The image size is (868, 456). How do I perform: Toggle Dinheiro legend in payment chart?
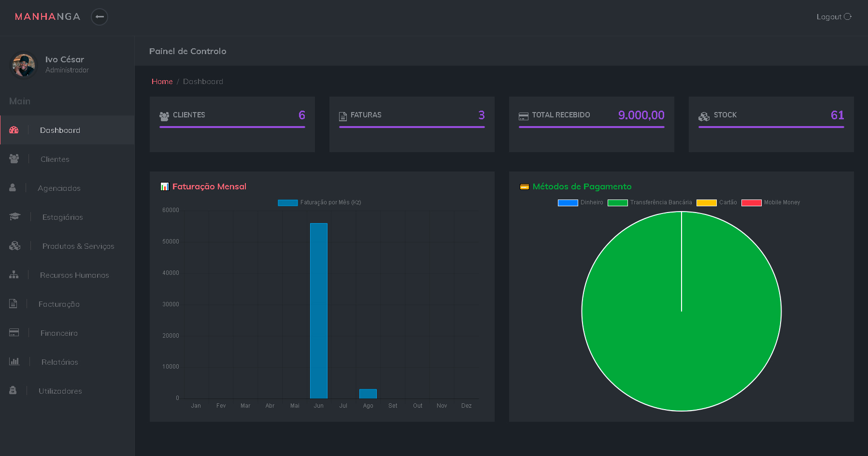click(x=580, y=202)
